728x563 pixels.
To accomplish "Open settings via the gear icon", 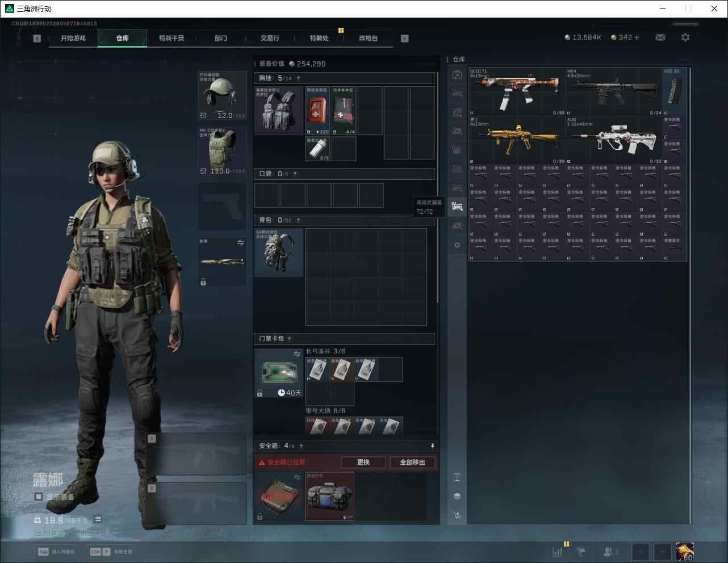I will click(x=685, y=37).
